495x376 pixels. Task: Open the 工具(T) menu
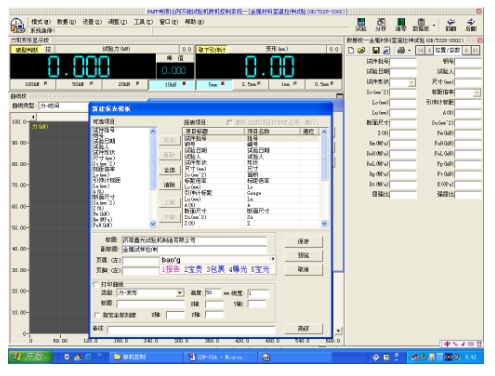click(143, 22)
